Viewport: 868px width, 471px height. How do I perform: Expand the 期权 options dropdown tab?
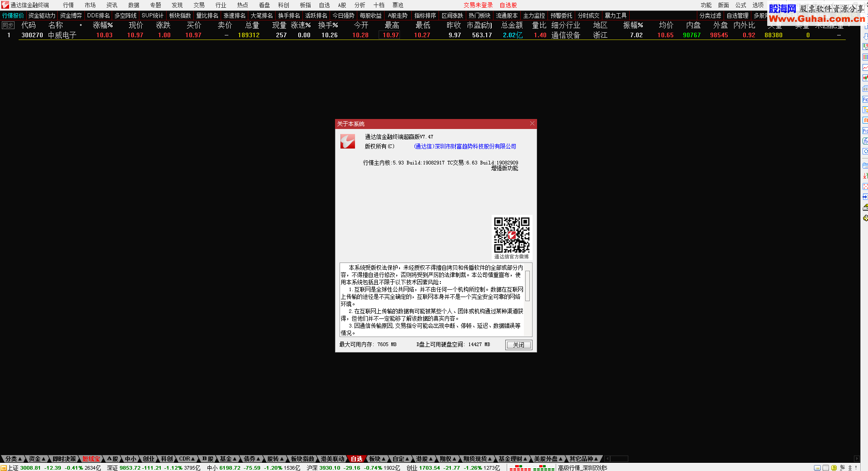pos(448,459)
